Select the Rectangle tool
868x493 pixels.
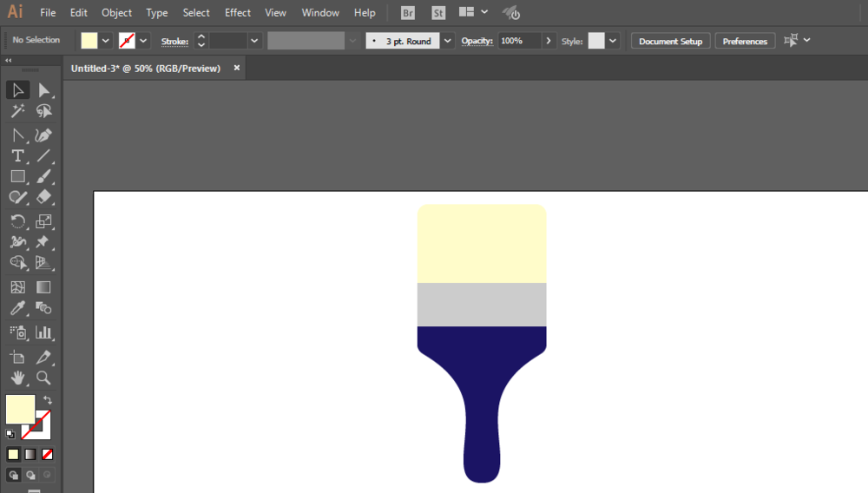pyautogui.click(x=17, y=176)
